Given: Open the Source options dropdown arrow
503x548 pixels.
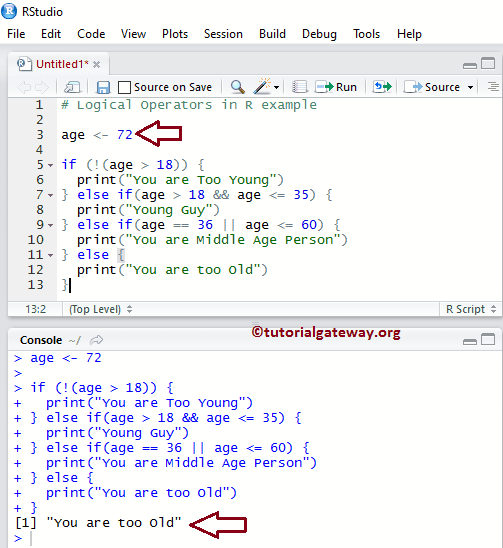Looking at the screenshot, I should 470,87.
